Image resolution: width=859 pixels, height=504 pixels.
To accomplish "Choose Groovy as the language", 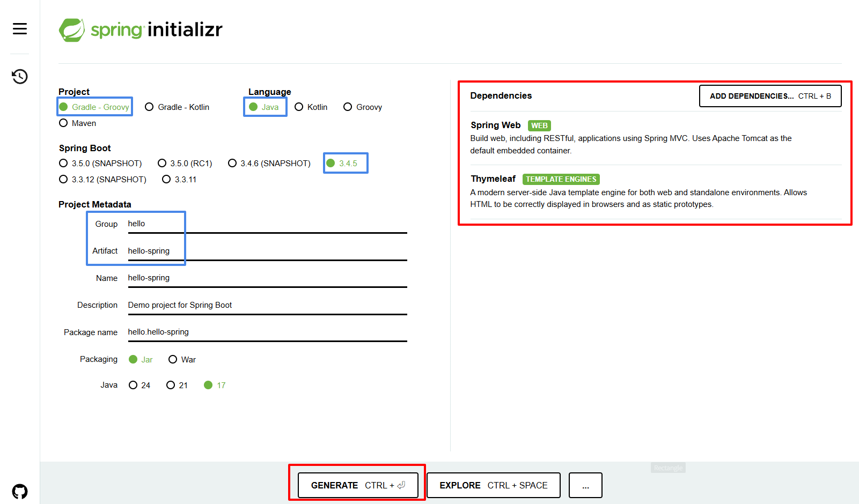I will click(363, 107).
